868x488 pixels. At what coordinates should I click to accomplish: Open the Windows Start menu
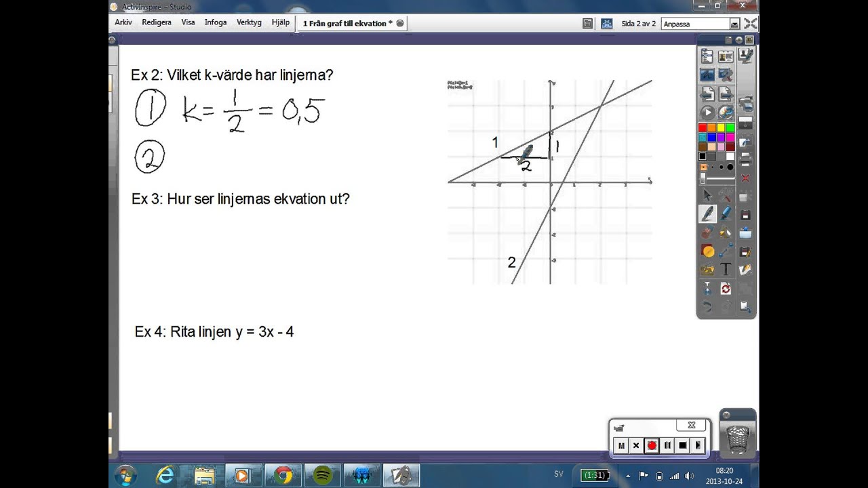coord(125,474)
